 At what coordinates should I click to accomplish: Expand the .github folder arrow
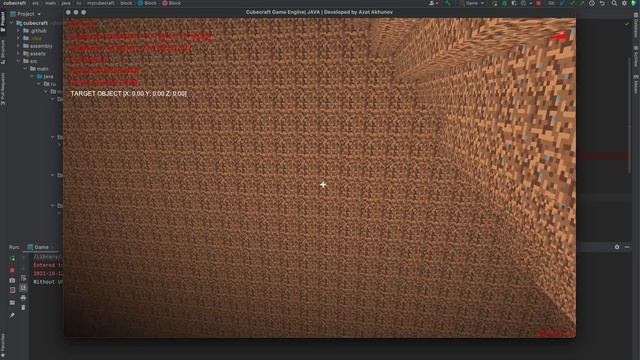(x=18, y=31)
